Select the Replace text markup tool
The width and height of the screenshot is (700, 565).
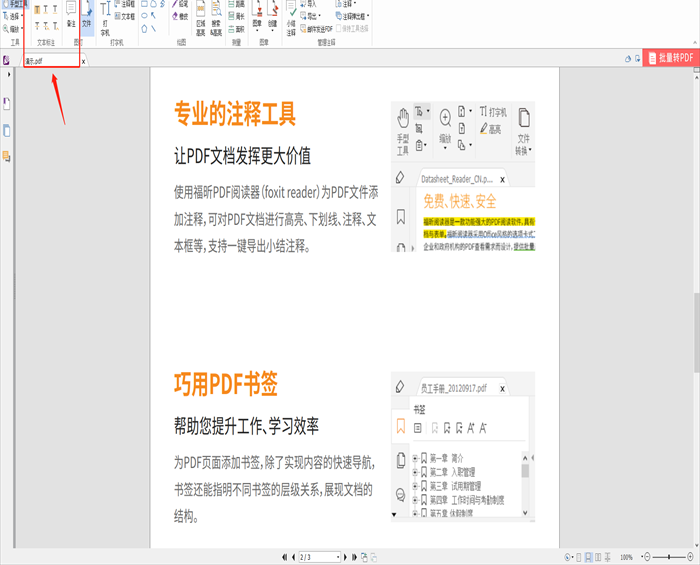point(46,26)
